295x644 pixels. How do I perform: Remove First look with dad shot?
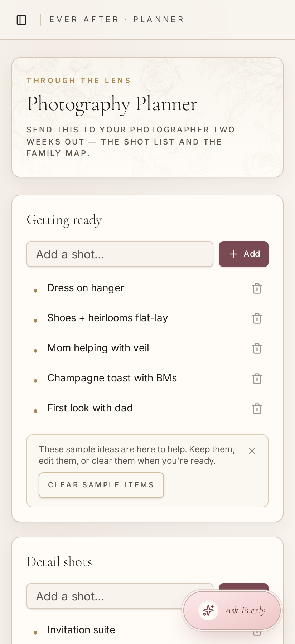coord(257,409)
